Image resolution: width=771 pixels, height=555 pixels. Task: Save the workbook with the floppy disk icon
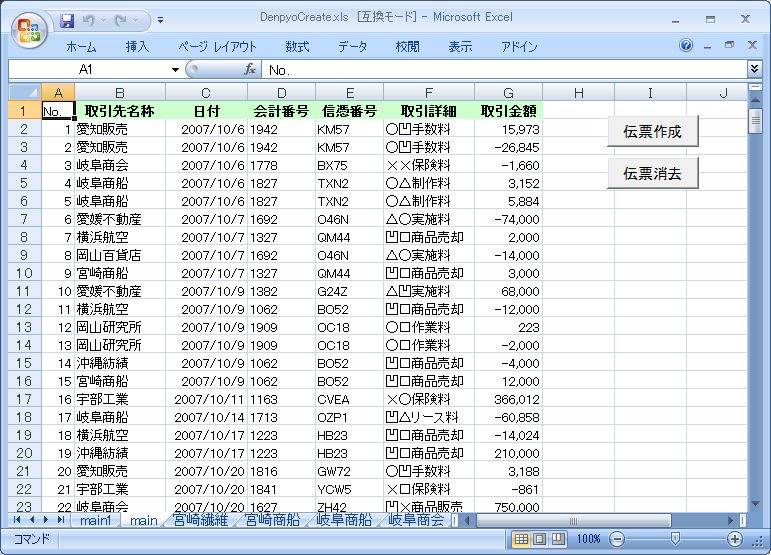67,19
